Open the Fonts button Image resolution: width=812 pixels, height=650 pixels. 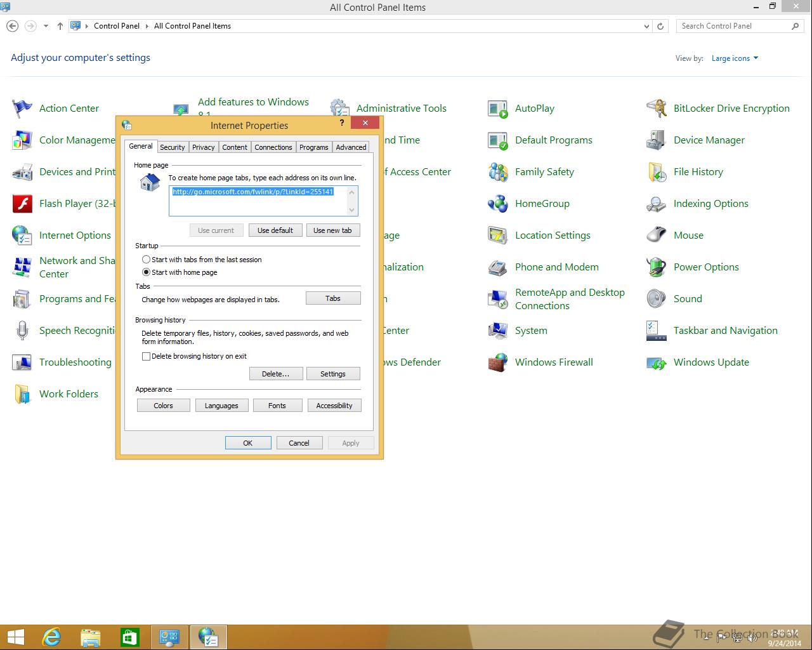click(277, 406)
